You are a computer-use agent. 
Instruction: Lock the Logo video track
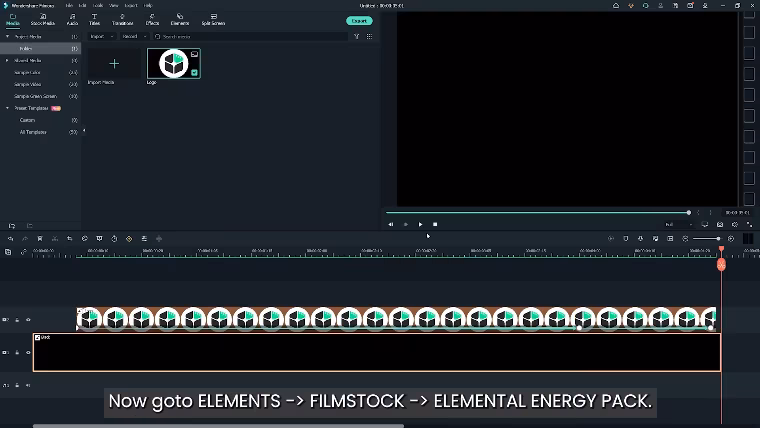[17, 320]
